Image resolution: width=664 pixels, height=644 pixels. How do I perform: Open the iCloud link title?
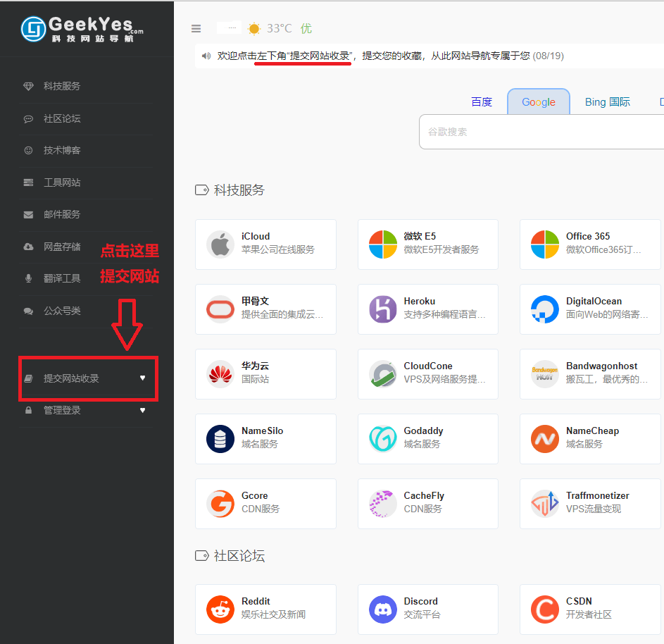pyautogui.click(x=256, y=237)
